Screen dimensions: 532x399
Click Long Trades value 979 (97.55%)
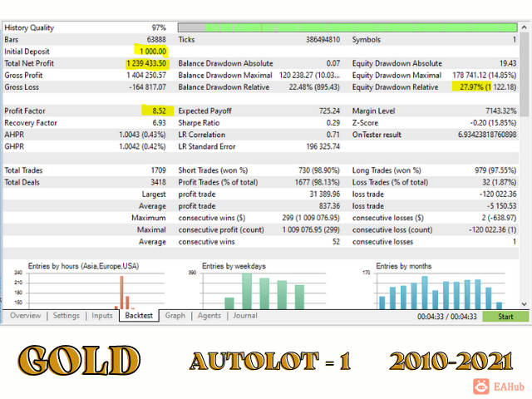point(495,170)
